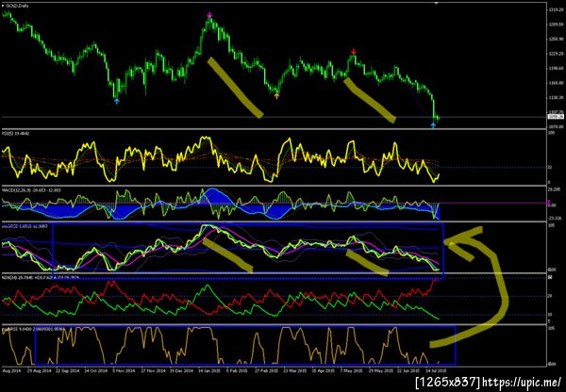Image resolution: width=566 pixels, height=392 pixels.
Task: Click the 22 Jun 2015 date label
Action: coord(408,370)
